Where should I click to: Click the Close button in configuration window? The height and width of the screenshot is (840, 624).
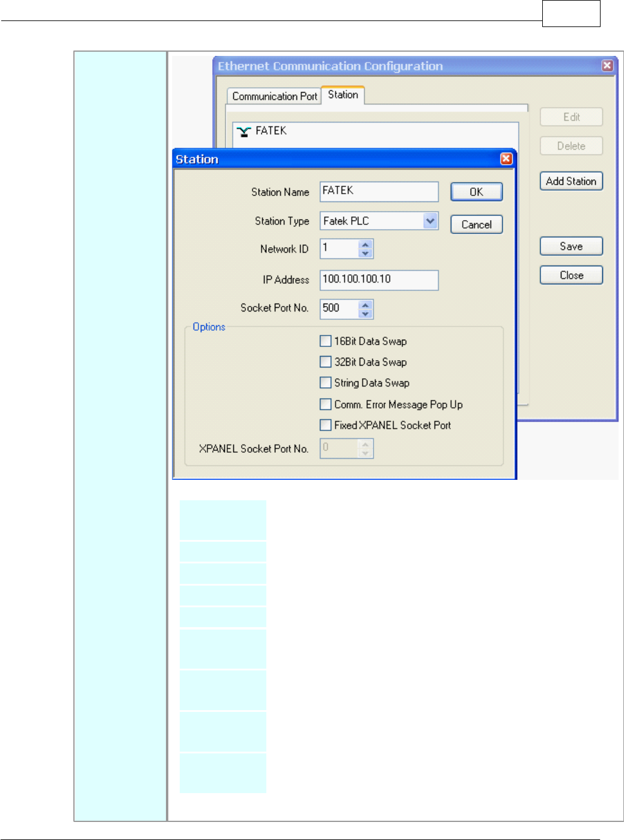click(x=571, y=275)
